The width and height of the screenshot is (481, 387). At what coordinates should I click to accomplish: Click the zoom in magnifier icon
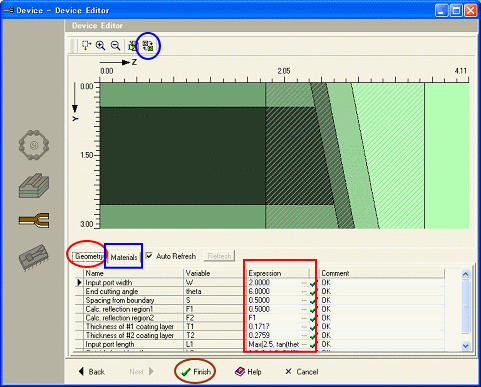click(x=101, y=46)
